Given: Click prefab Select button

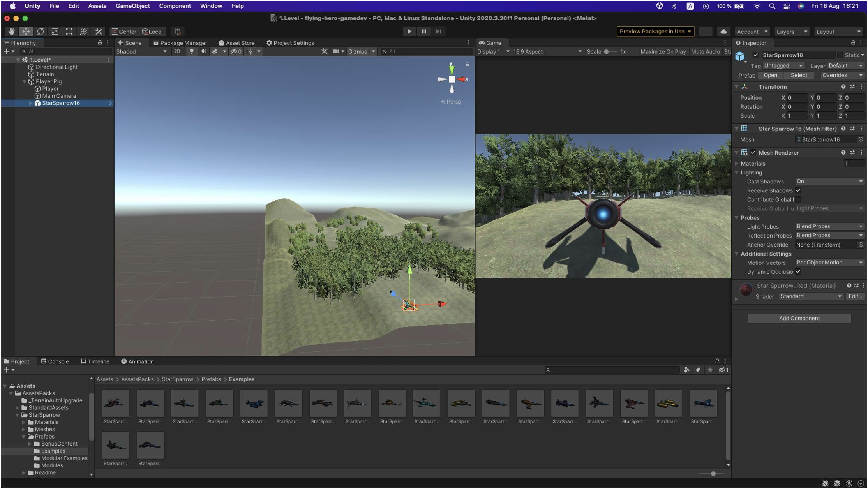Looking at the screenshot, I should pos(799,75).
